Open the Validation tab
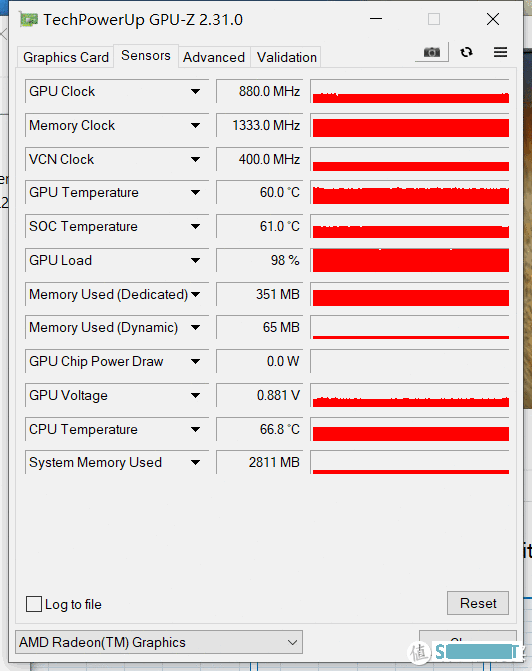The height and width of the screenshot is (671, 532). 286,57
